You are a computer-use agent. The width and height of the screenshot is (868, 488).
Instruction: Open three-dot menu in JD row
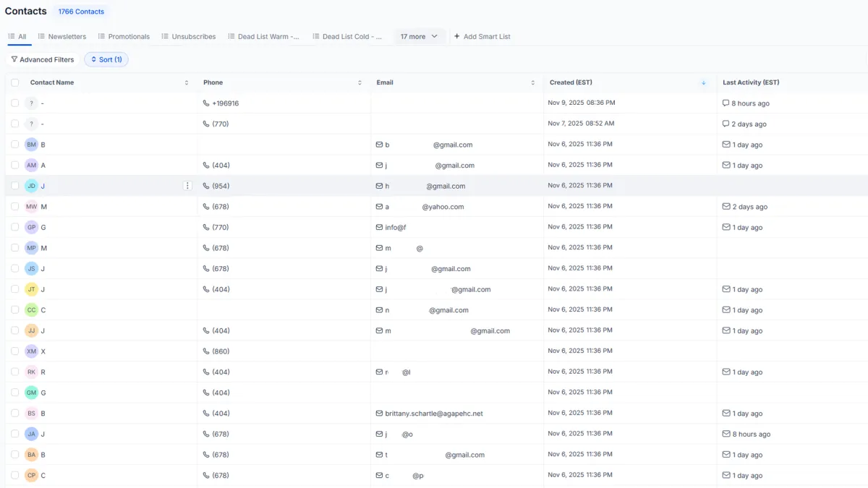coord(187,186)
